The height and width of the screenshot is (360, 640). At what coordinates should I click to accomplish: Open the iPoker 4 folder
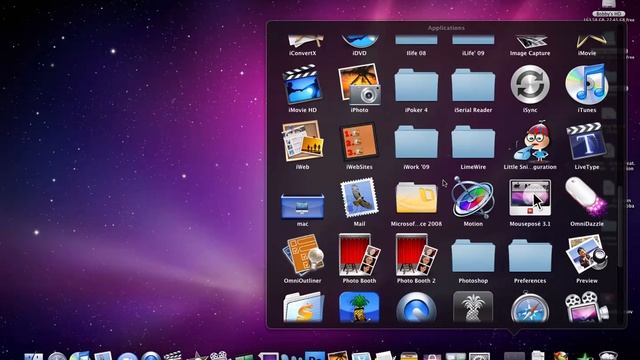(x=416, y=85)
